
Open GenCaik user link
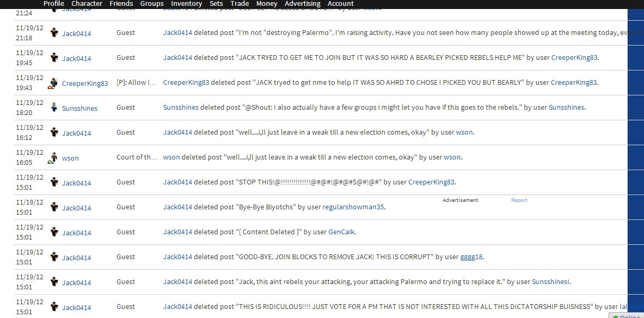[x=342, y=232]
